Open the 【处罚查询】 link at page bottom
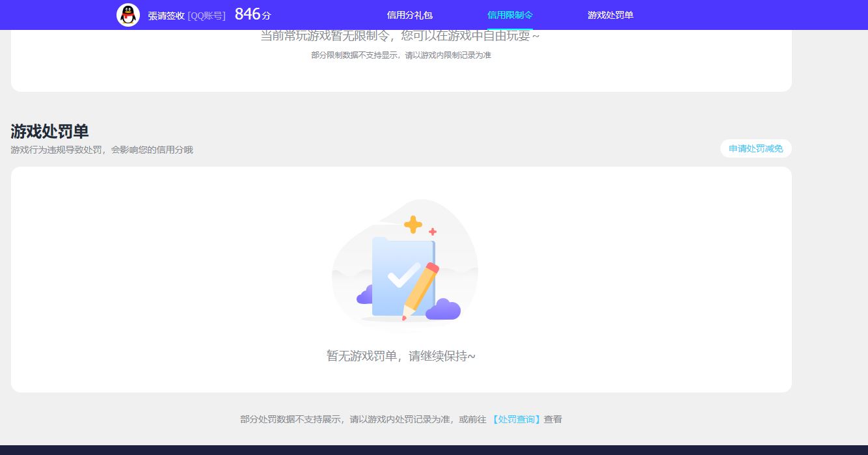Viewport: 868px width, 455px height. coord(517,419)
